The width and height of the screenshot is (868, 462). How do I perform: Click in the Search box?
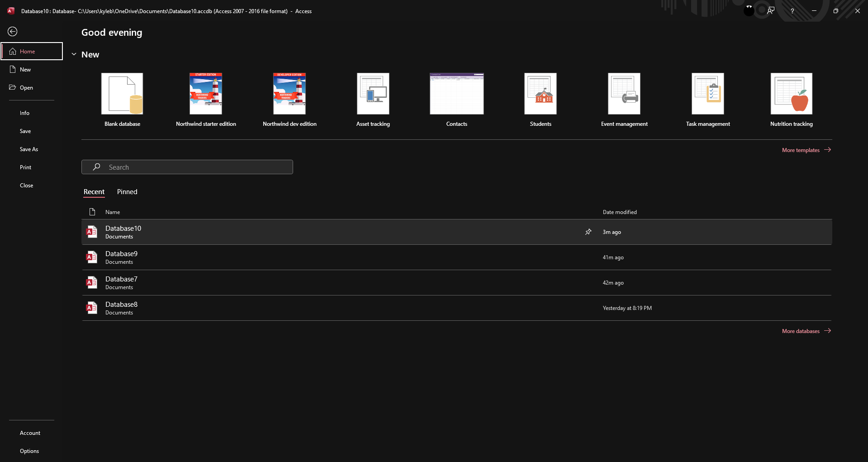pyautogui.click(x=187, y=167)
